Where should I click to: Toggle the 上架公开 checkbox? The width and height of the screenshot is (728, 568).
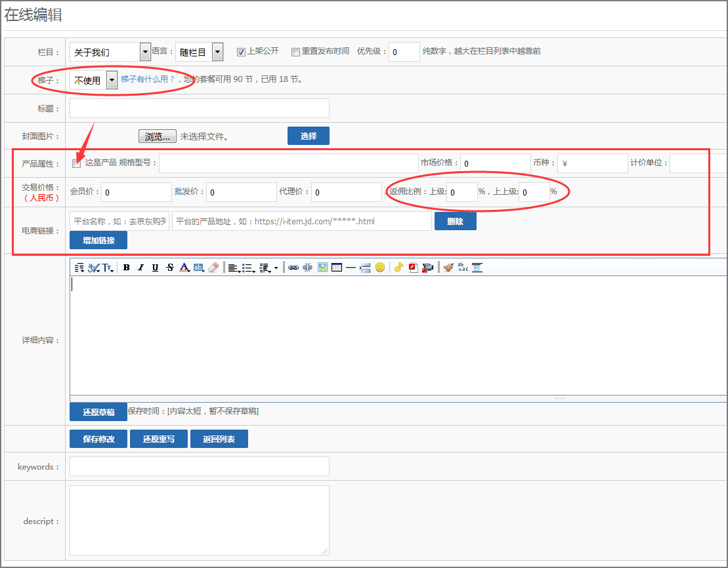(241, 52)
